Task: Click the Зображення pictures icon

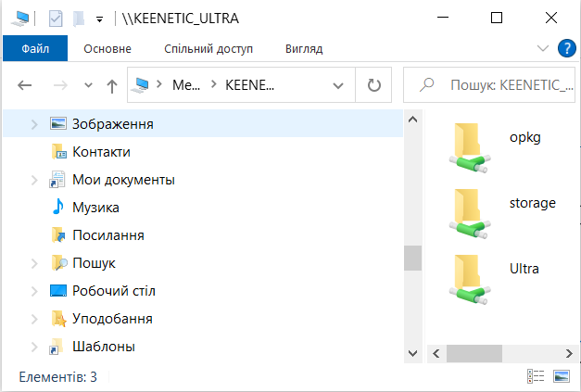Action: point(58,123)
